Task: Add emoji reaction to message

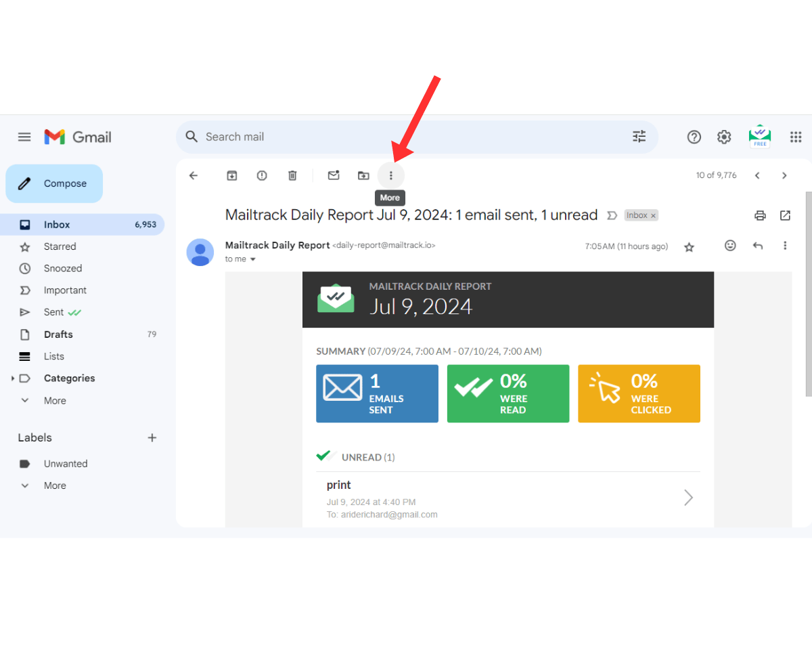Action: (x=730, y=245)
